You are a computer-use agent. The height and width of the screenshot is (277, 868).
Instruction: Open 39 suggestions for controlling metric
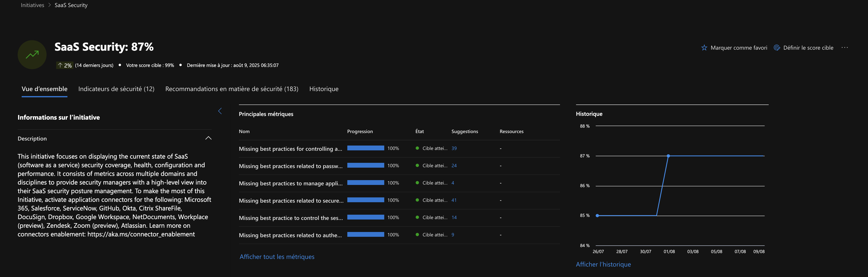pos(454,149)
